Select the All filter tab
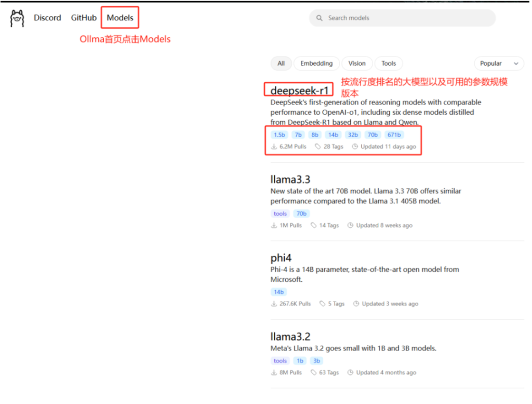The image size is (532, 404). coord(281,63)
